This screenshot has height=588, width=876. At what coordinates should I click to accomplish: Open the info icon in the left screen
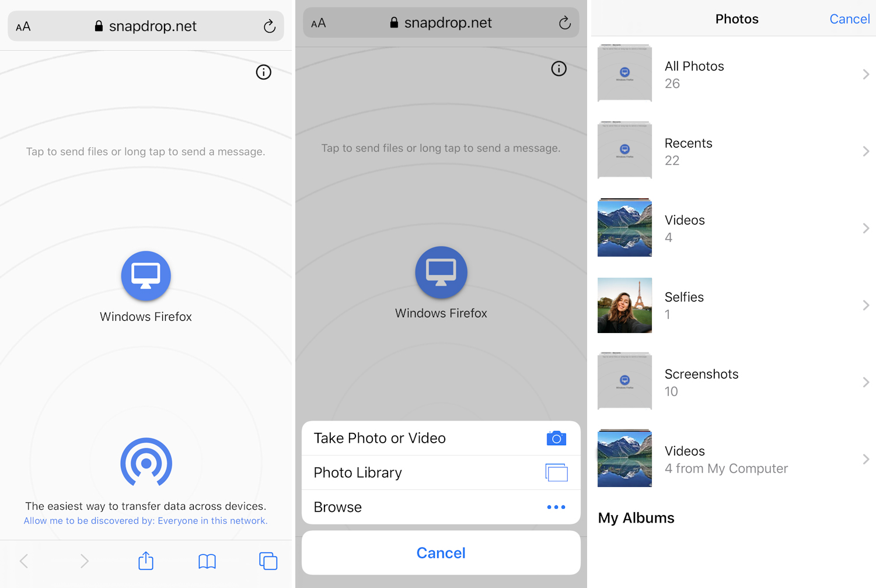[x=264, y=72]
